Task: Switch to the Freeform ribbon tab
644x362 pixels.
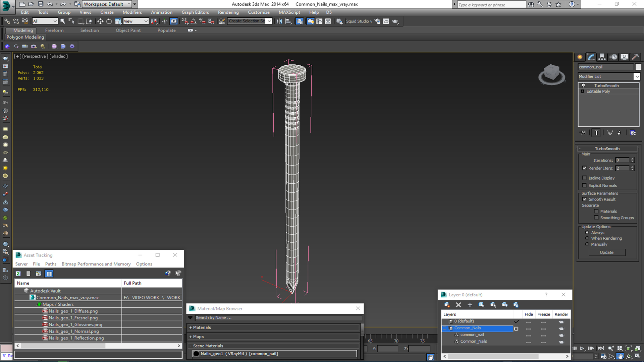Action: pyautogui.click(x=54, y=30)
